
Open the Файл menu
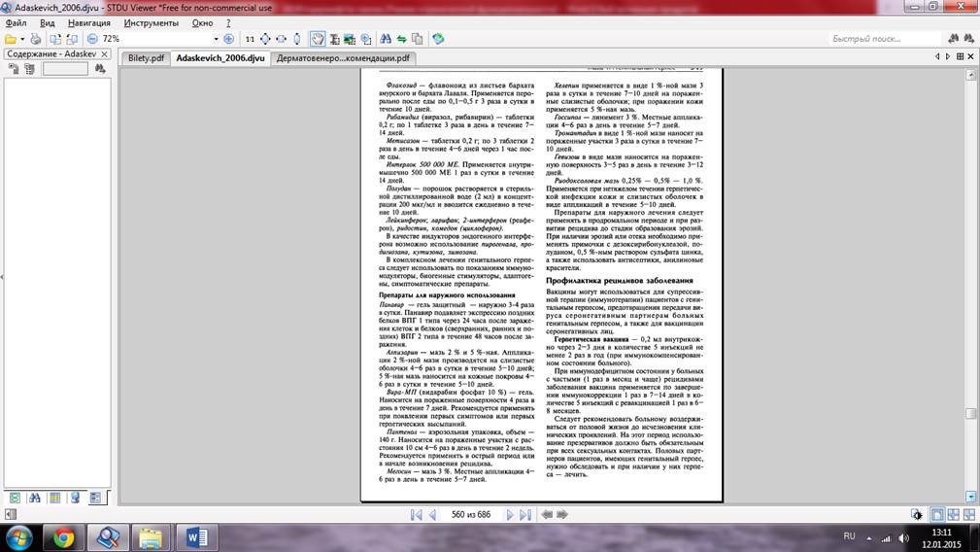tap(16, 23)
